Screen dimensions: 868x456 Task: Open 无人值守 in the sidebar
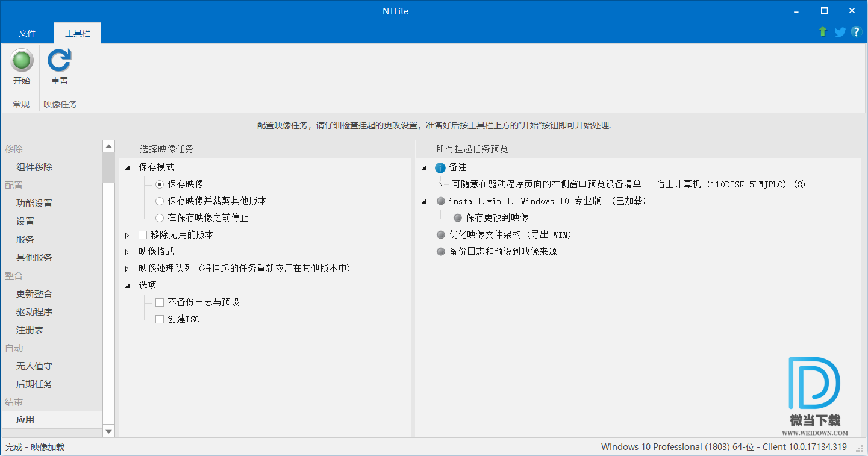pyautogui.click(x=34, y=366)
